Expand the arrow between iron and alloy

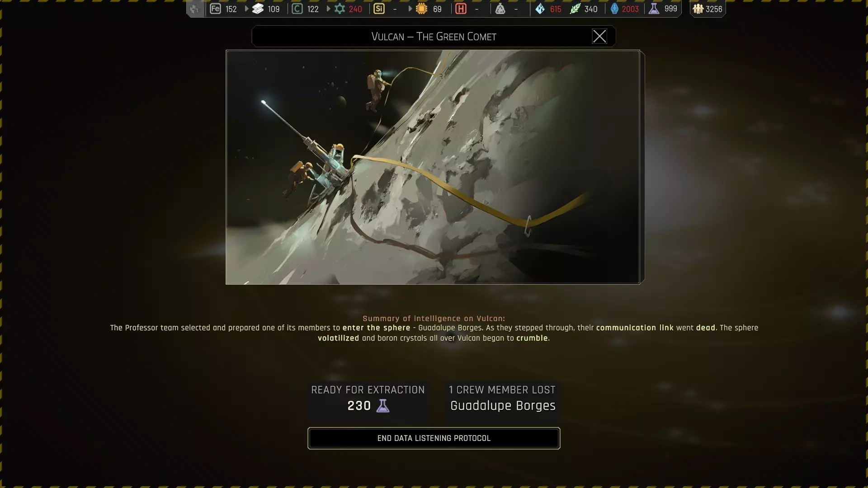click(x=246, y=9)
